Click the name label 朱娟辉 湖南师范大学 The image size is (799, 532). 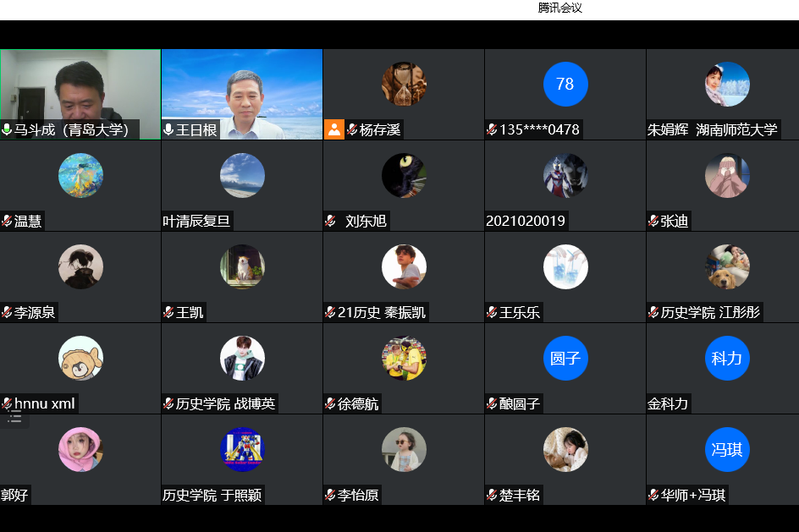(x=713, y=129)
